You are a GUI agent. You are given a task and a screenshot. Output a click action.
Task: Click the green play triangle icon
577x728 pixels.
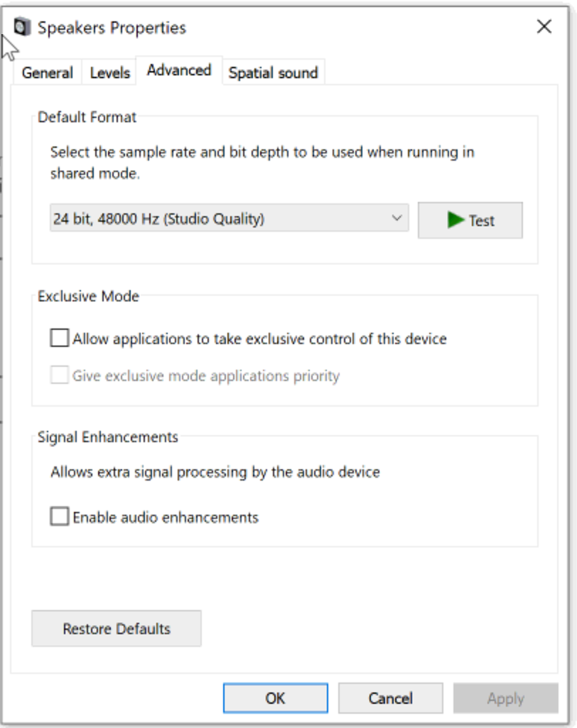[455, 220]
